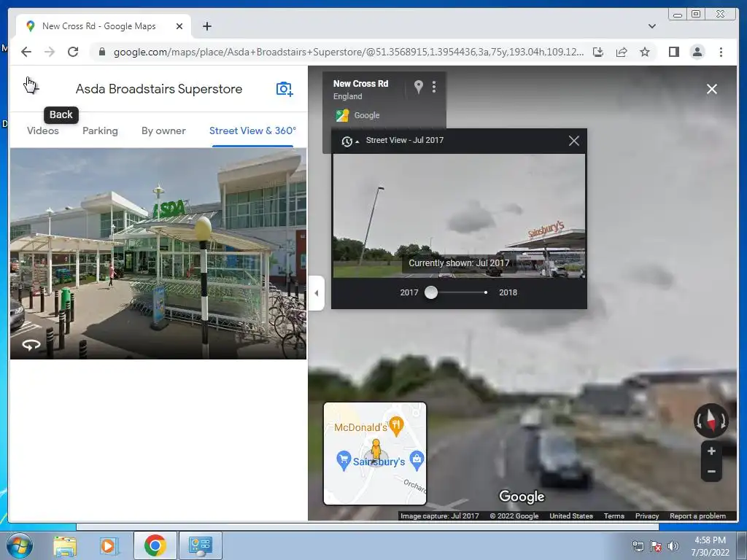Image resolution: width=747 pixels, height=560 pixels.
Task: Bookmark this page with the star
Action: point(645,52)
